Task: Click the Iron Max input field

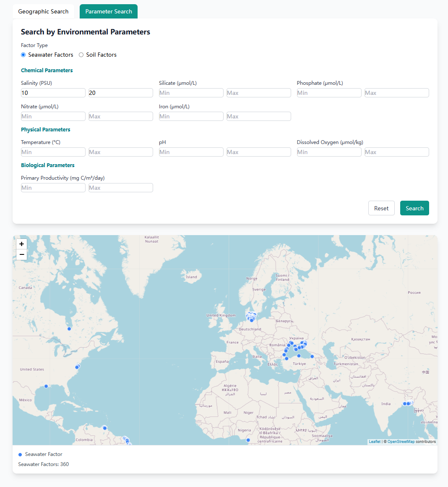Action: (259, 116)
